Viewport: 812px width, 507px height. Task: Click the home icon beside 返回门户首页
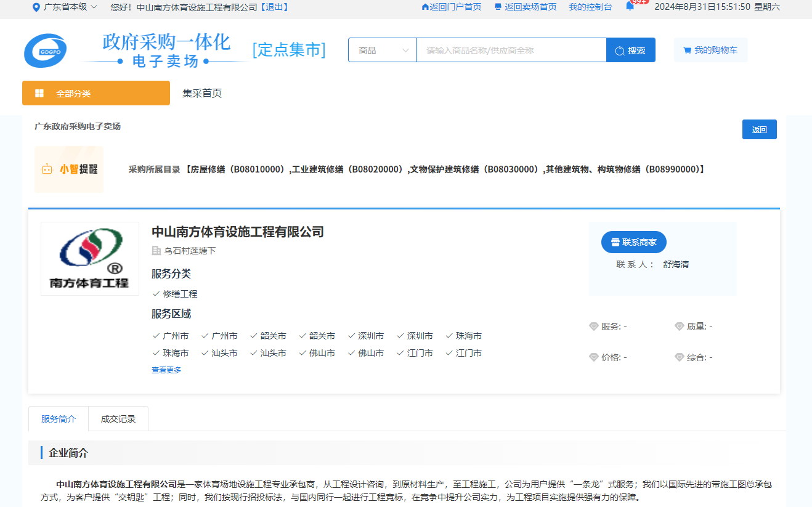click(x=425, y=7)
